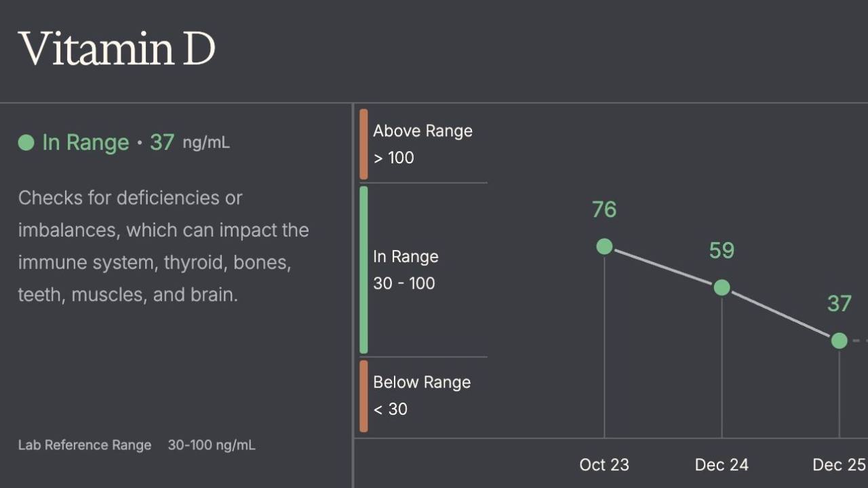Click the Lab Reference Range label
868x488 pixels.
tap(85, 445)
